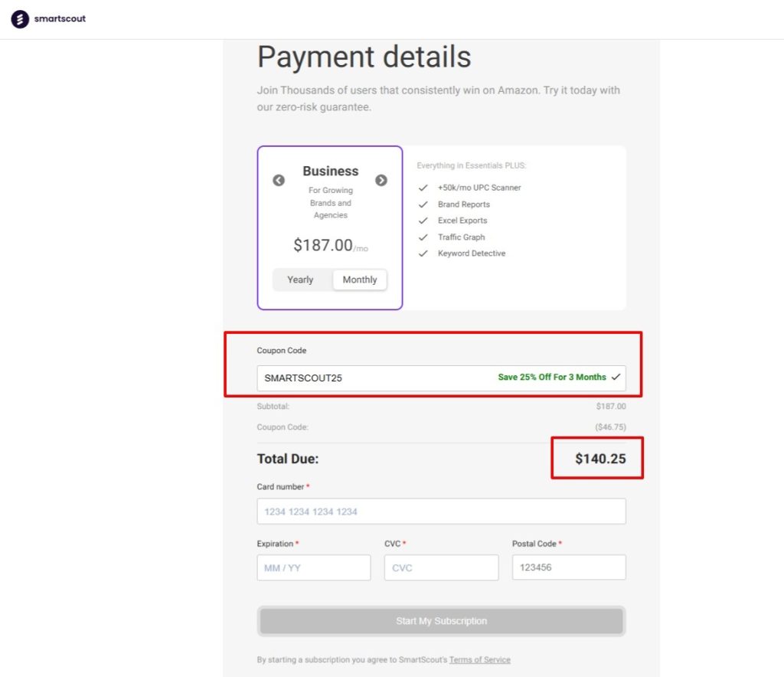The height and width of the screenshot is (677, 784).
Task: Click the green coupon applied checkmark
Action: pyautogui.click(x=616, y=378)
